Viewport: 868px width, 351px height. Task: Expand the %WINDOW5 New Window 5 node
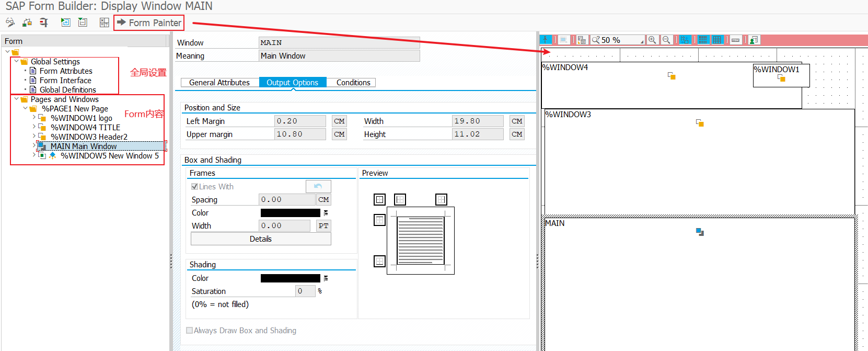[x=34, y=155]
